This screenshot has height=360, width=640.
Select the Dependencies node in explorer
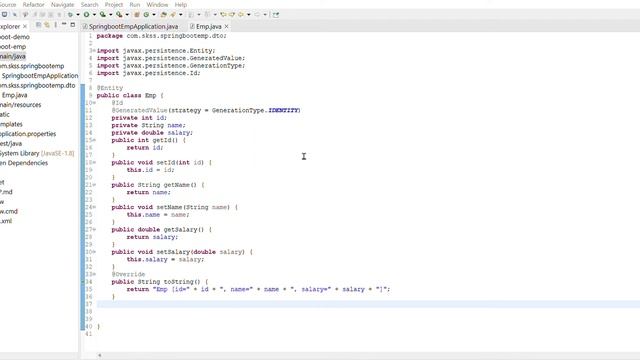(24, 163)
